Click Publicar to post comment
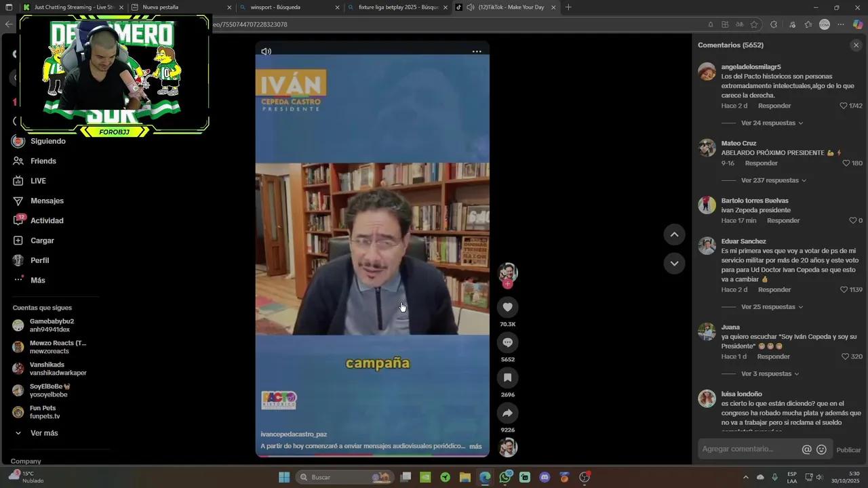This screenshot has width=868, height=488. (848, 450)
